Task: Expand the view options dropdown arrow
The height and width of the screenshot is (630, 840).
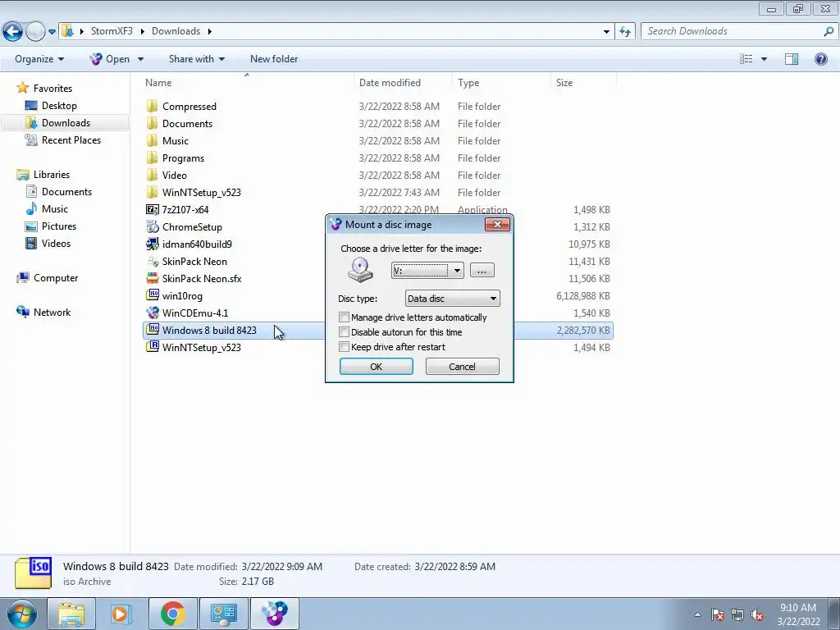Action: [764, 59]
